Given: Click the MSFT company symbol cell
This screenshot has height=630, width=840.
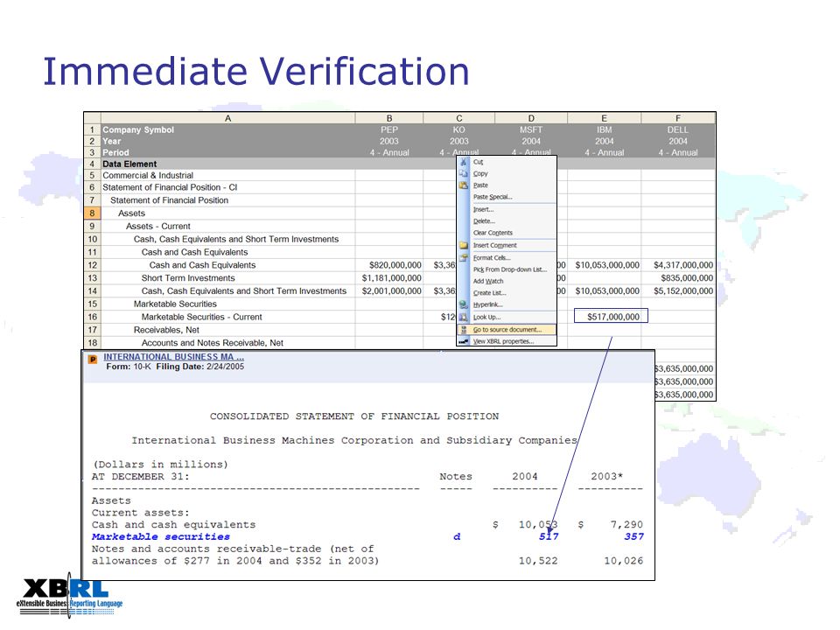Looking at the screenshot, I should pyautogui.click(x=531, y=129).
